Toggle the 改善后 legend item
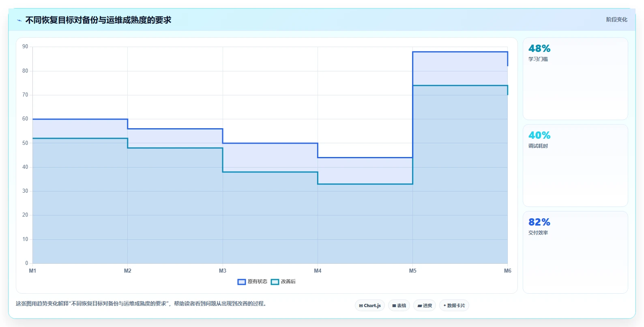Viewport: 644px width, 327px height. point(283,282)
